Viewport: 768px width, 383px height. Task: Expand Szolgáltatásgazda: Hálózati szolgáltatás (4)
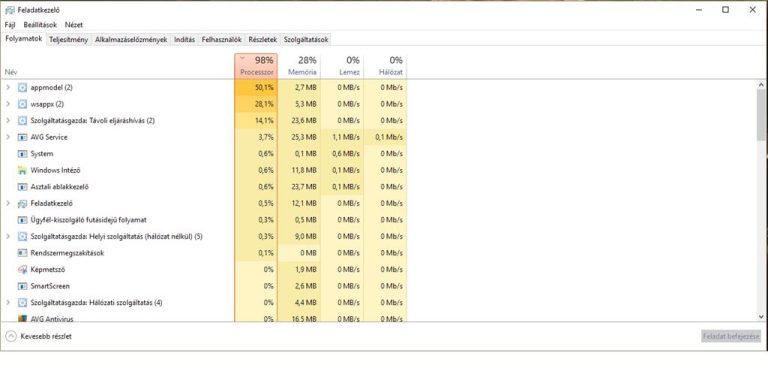[x=8, y=303]
